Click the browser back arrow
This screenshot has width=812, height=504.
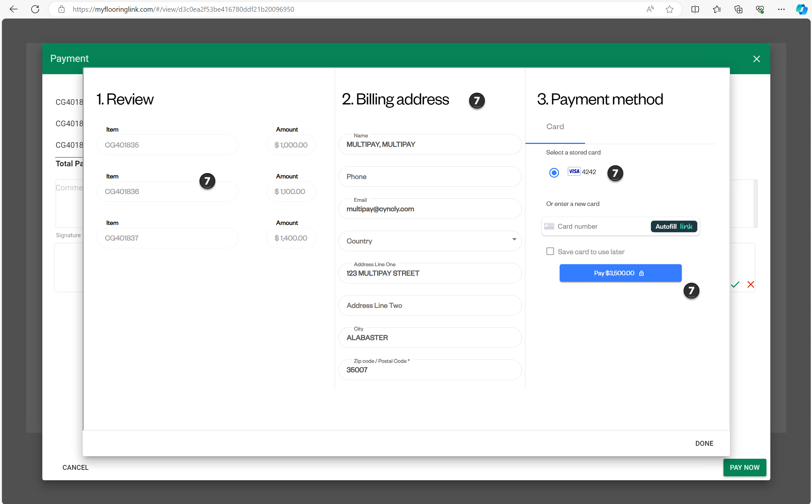coord(13,9)
